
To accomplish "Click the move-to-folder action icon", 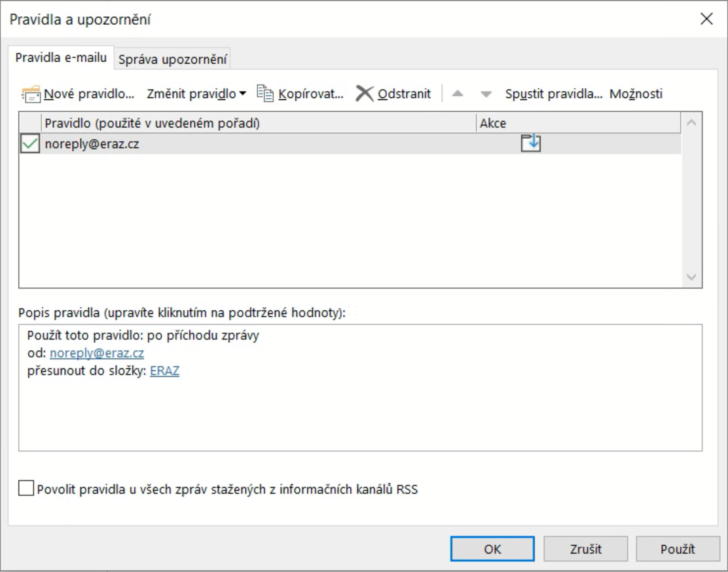I will 530,144.
